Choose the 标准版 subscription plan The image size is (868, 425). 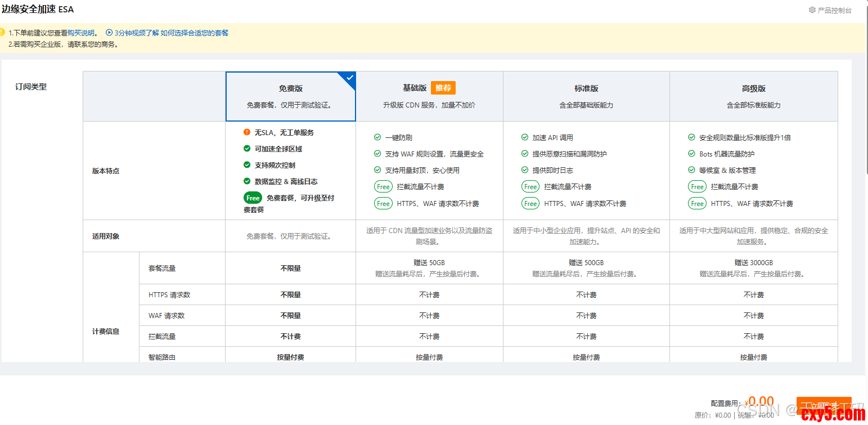point(586,96)
